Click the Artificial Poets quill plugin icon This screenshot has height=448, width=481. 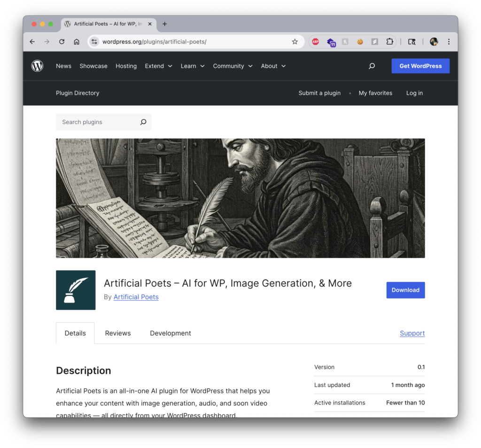76,290
